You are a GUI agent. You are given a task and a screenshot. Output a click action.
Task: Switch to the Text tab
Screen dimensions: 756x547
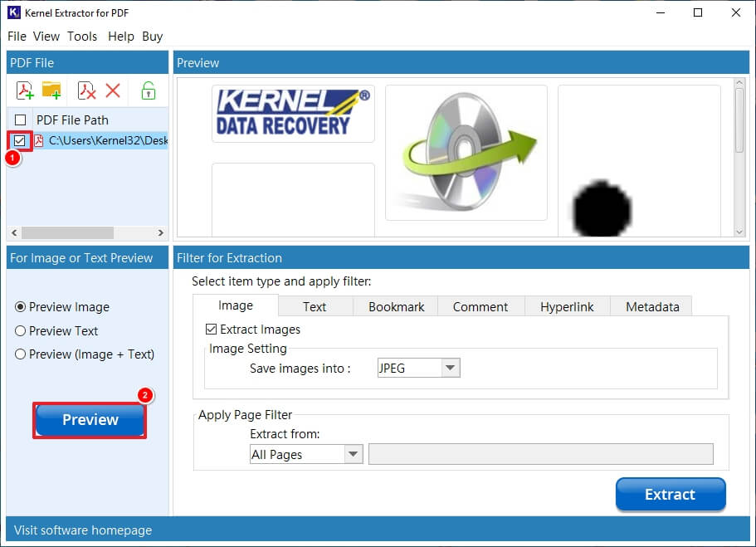click(x=315, y=307)
